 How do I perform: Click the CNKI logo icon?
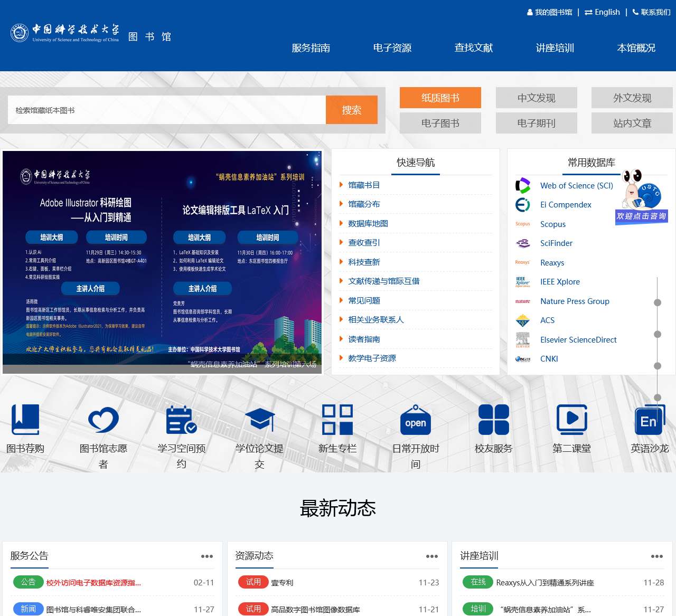coord(523,359)
